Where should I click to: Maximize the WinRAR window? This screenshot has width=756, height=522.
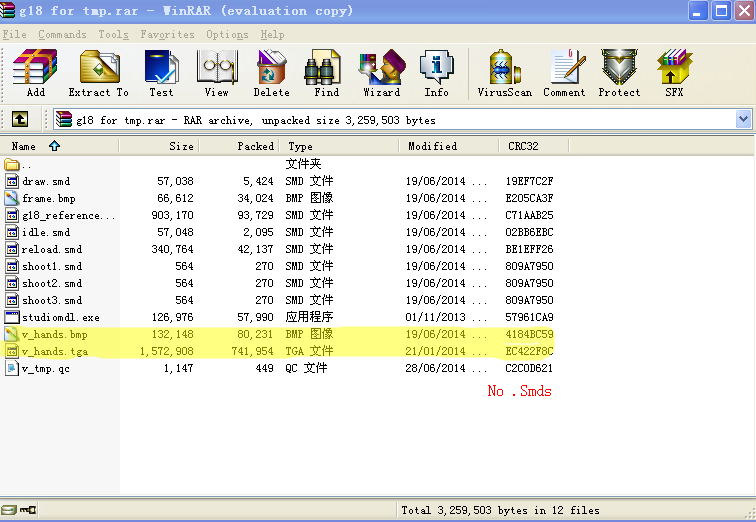[721, 11]
